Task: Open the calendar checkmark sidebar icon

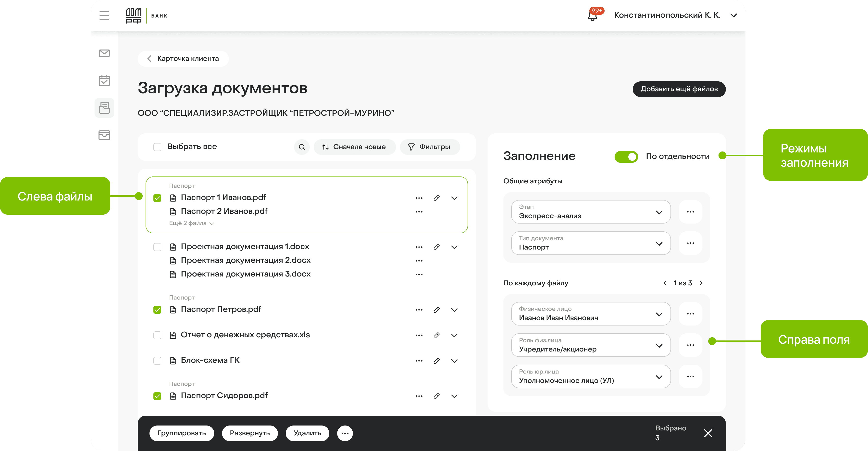Action: click(x=104, y=81)
